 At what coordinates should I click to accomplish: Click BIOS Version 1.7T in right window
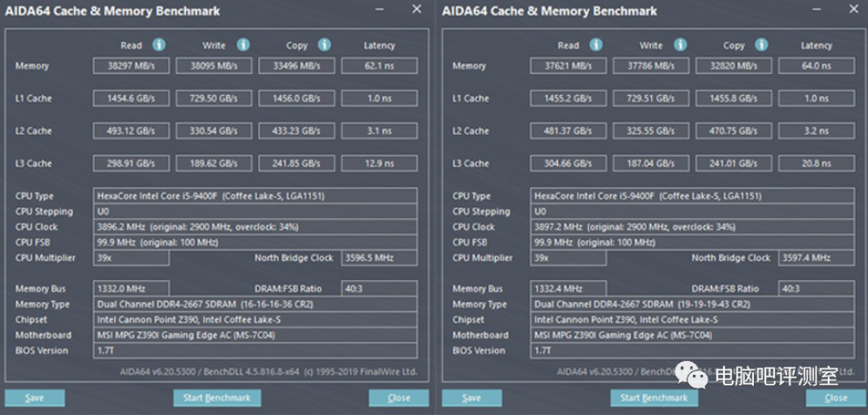693,351
